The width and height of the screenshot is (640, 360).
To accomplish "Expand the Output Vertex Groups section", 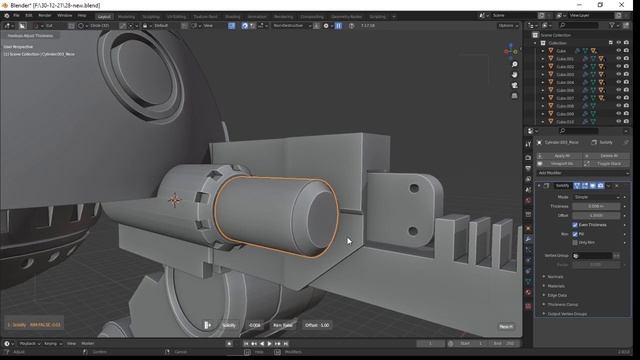I will [x=567, y=314].
